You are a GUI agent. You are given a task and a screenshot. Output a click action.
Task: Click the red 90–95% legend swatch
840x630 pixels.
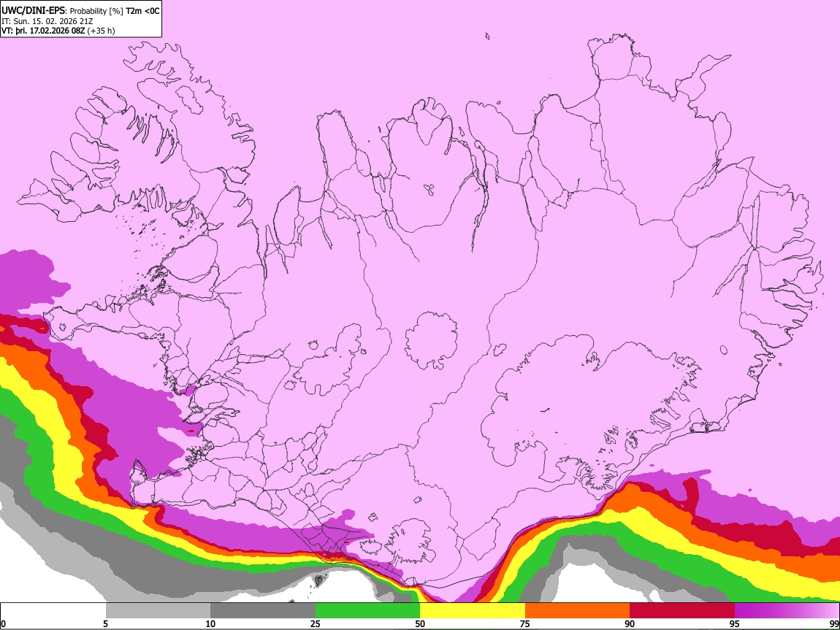click(682, 611)
